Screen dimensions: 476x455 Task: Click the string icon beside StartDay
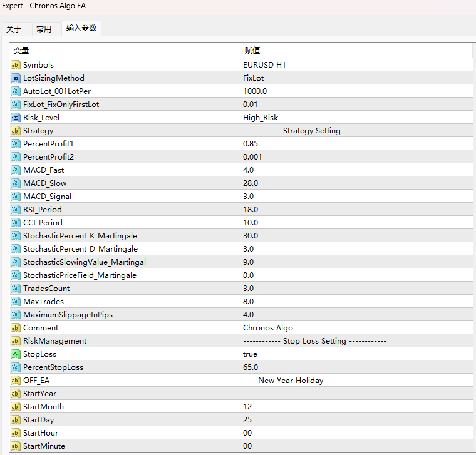tap(16, 420)
